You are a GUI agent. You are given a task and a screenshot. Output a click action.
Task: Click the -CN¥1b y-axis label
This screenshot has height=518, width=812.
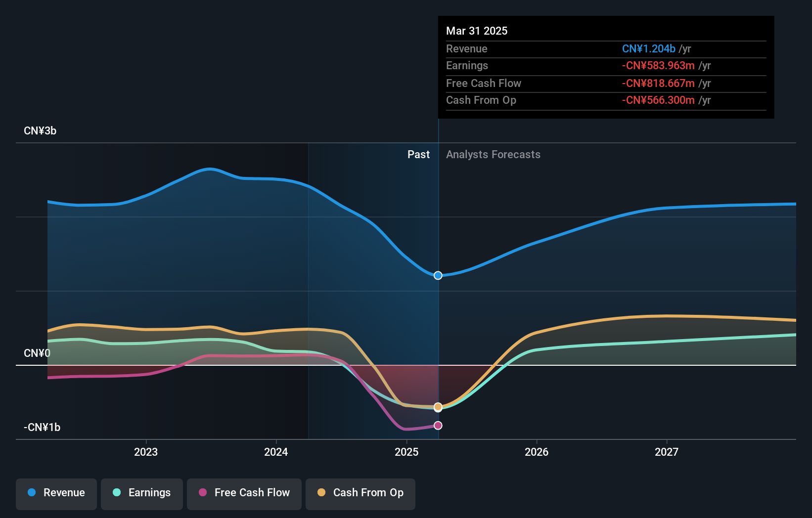tap(42, 428)
